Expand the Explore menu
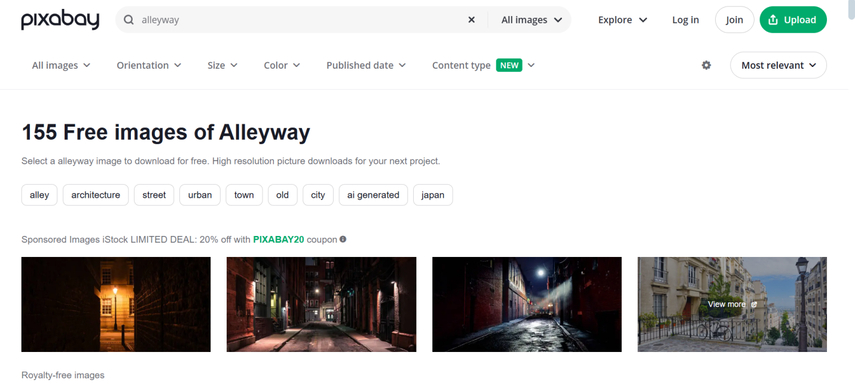The height and width of the screenshot is (389, 855). pyautogui.click(x=622, y=20)
